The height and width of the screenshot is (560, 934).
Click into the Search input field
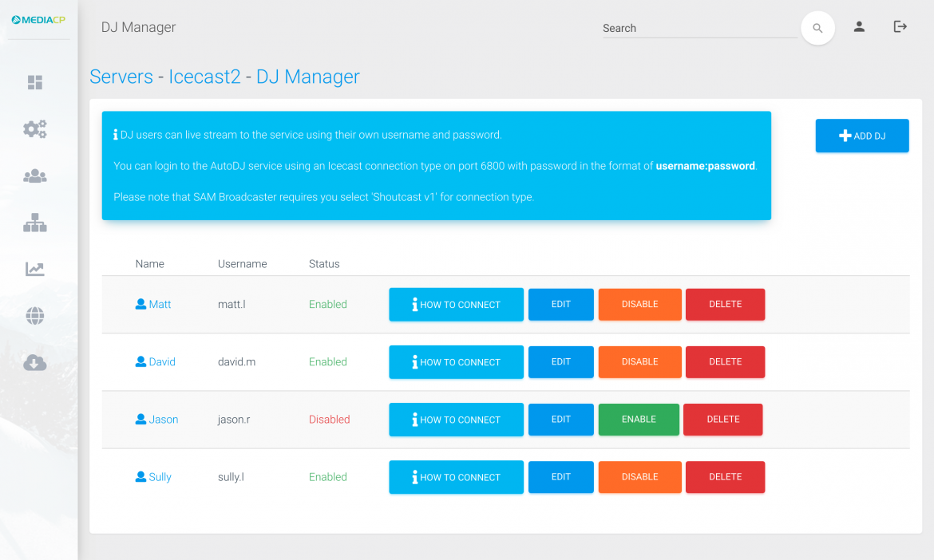[699, 29]
